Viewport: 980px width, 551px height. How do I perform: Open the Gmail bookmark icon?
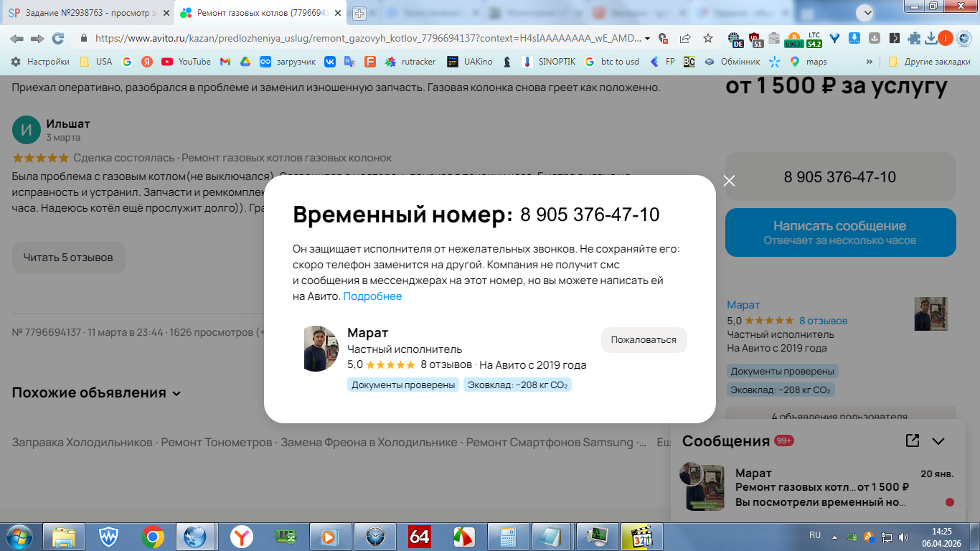click(x=225, y=62)
